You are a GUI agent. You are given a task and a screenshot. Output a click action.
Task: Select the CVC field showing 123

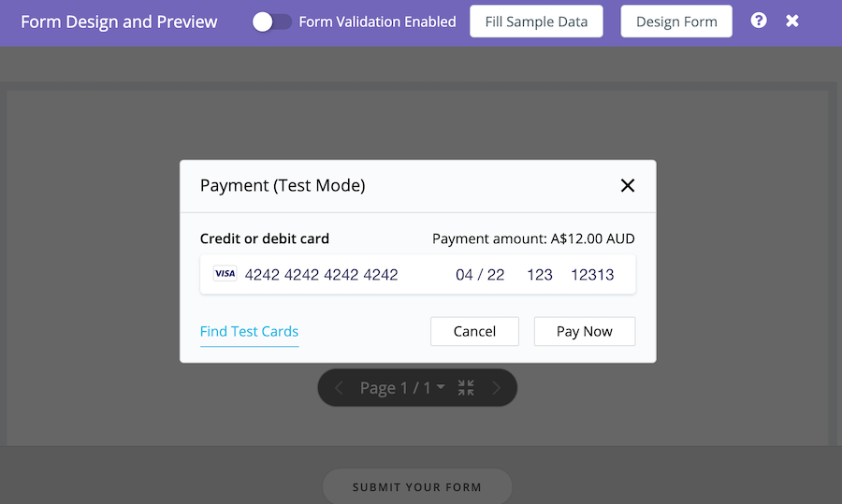[540, 275]
